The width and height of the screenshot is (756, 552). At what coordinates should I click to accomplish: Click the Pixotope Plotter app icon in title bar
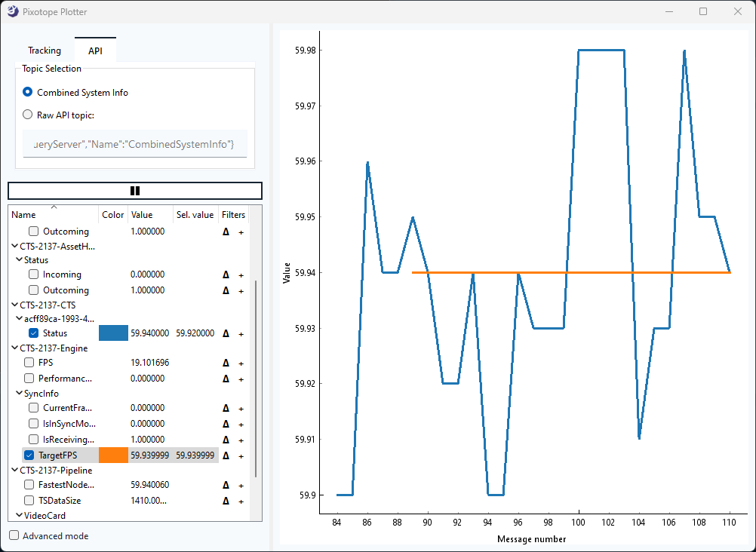coord(13,11)
